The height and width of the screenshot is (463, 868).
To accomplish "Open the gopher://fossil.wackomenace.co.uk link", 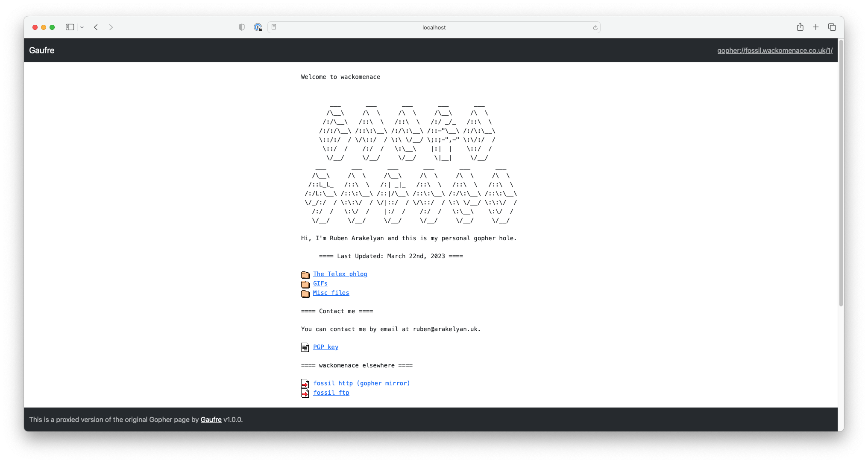I will pos(774,50).
